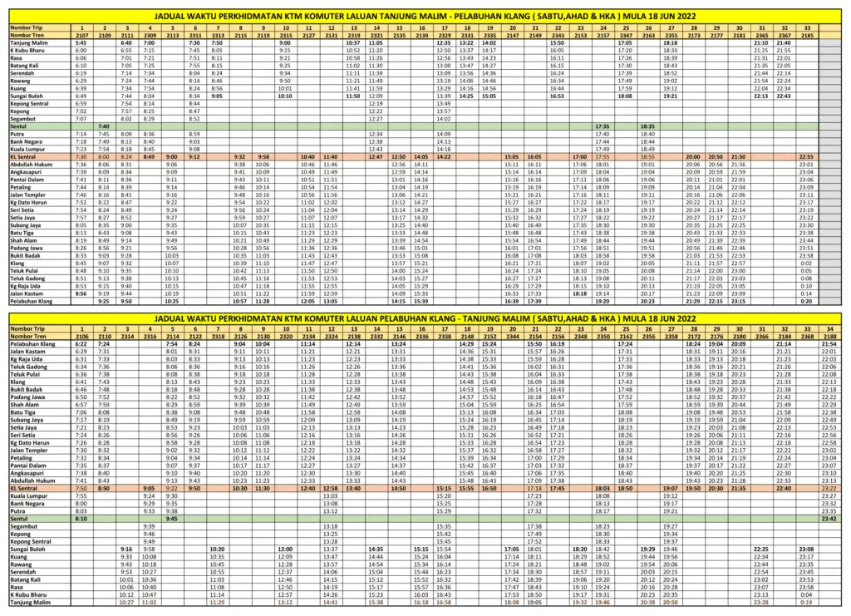Click the Rawang station label in the lower timetable
Image resolution: width=851 pixels, height=616 pixels.
pyautogui.click(x=21, y=564)
